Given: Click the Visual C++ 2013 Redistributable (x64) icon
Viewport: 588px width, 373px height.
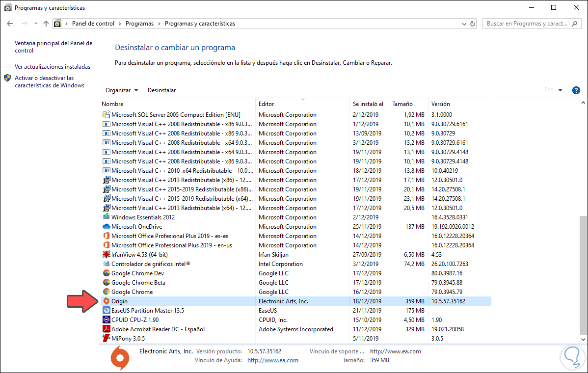Looking at the screenshot, I should pos(107,208).
